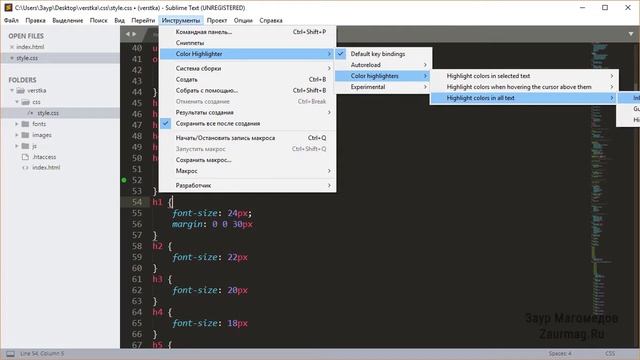
Task: Close the Инструменты menu in menu bar
Action: [x=181, y=20]
